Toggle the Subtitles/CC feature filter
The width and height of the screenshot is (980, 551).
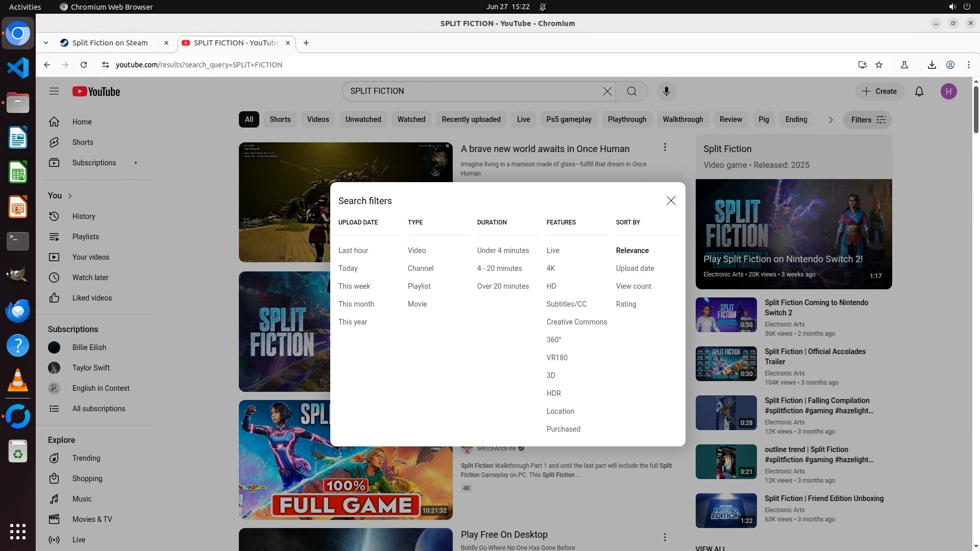566,304
